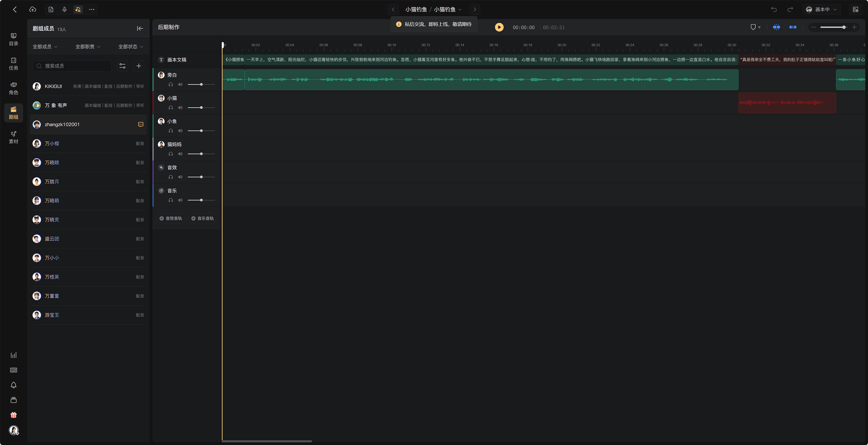This screenshot has width=868, height=445.
Task: Expand the 全部成员 filter dropdown
Action: pyautogui.click(x=45, y=46)
